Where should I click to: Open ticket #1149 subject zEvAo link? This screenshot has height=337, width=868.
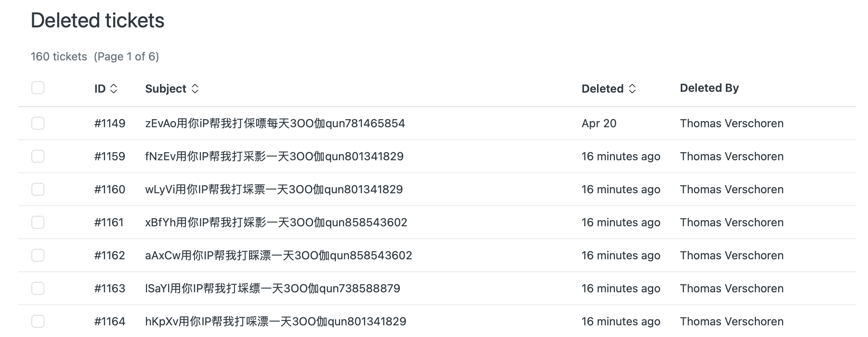(275, 123)
